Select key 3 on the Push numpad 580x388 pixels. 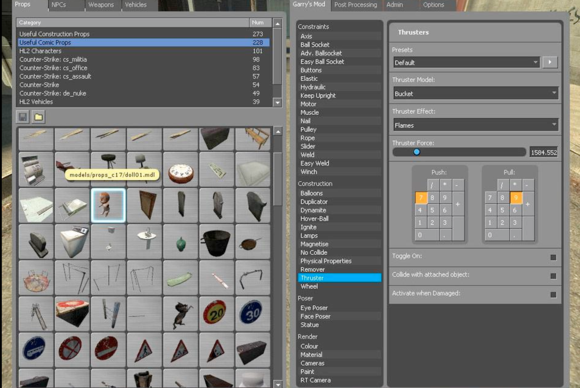[x=445, y=223]
